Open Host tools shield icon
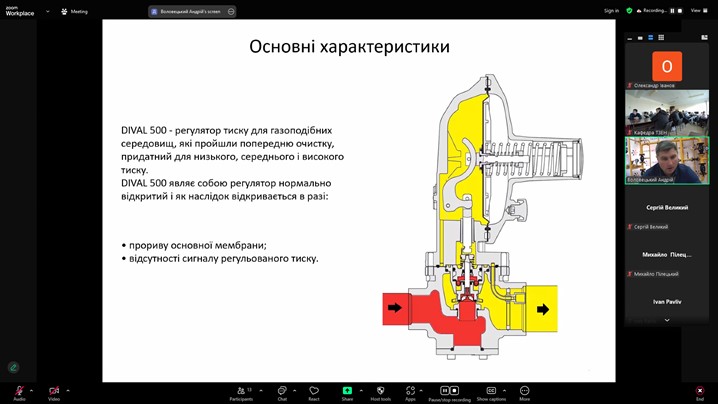This screenshot has height=404, width=718. (x=381, y=393)
